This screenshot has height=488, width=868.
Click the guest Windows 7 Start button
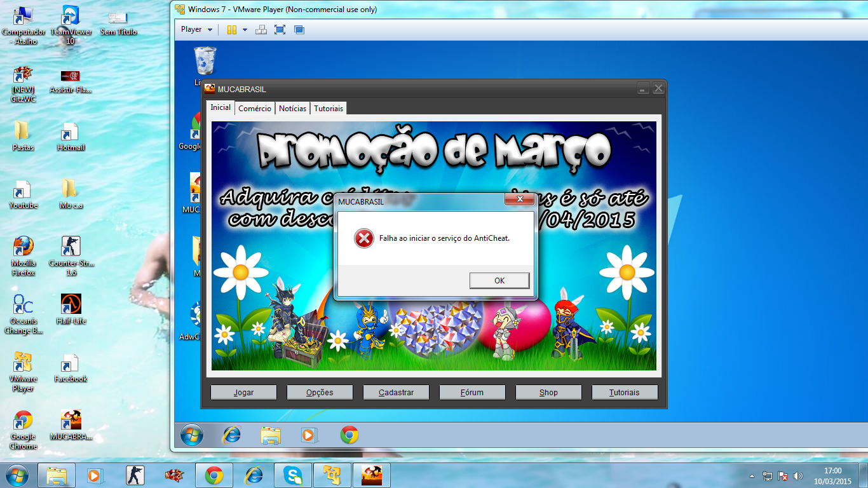click(x=191, y=435)
